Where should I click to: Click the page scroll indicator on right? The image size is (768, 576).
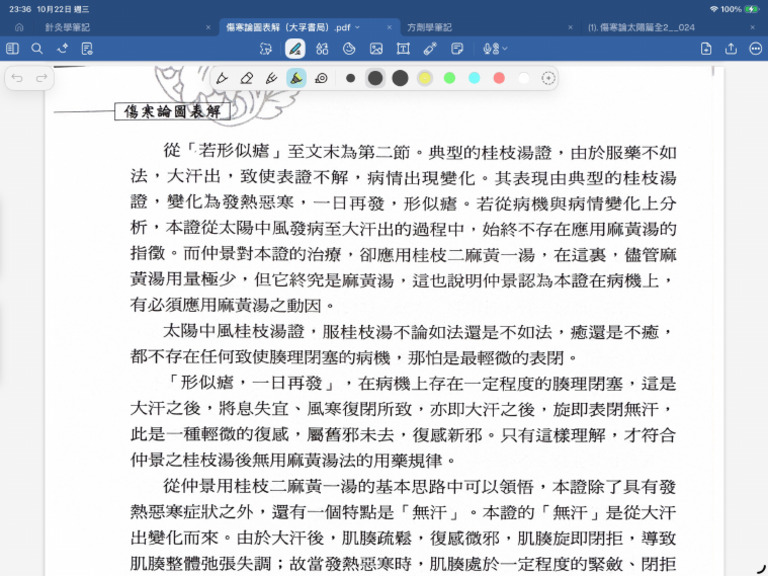713,72
